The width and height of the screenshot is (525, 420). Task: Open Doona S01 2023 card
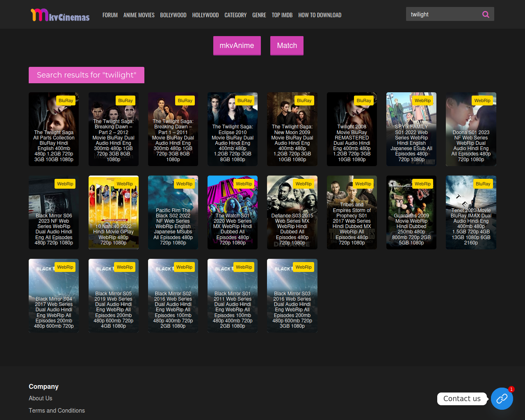[471, 129]
